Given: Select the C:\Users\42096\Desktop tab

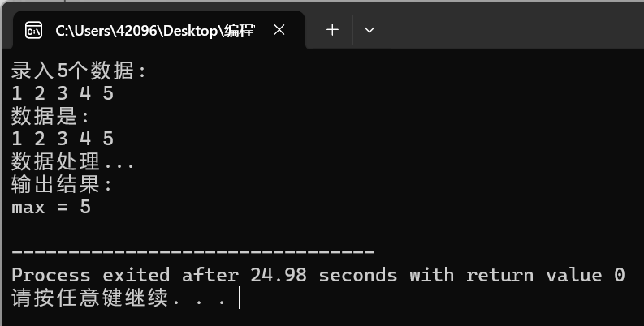Looking at the screenshot, I should point(153,31).
